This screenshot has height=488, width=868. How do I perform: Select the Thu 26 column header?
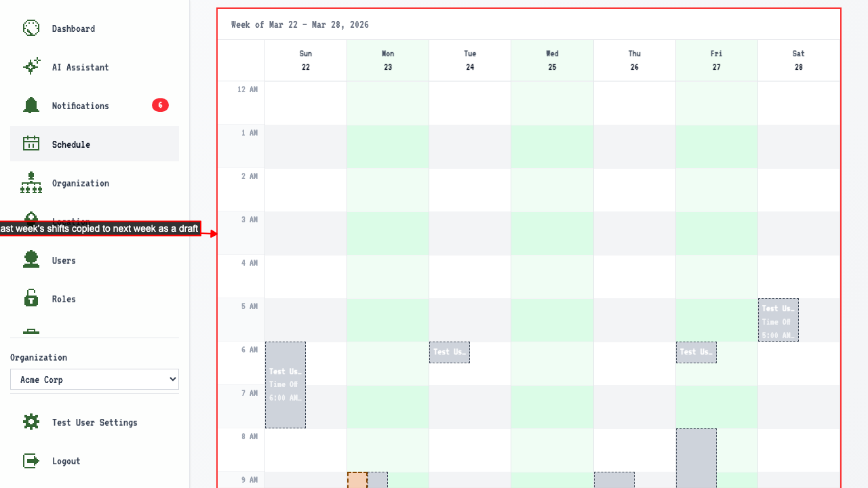point(634,60)
